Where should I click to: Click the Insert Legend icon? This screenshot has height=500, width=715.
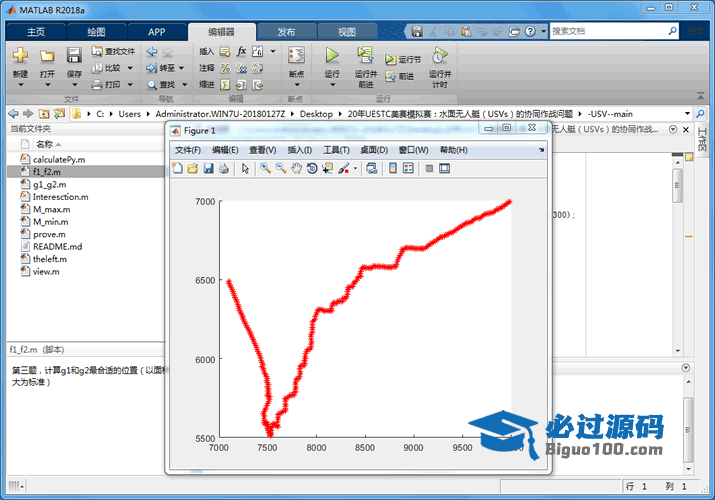pyautogui.click(x=408, y=169)
